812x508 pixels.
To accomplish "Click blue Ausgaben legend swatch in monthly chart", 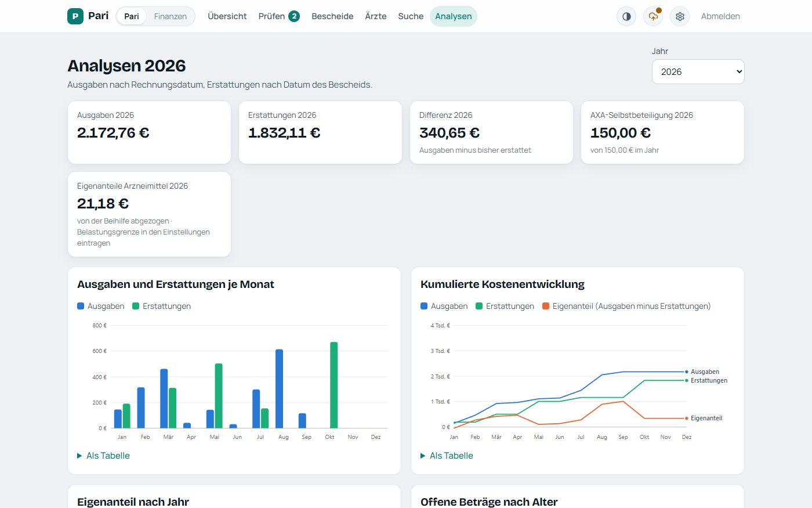I will coord(81,306).
